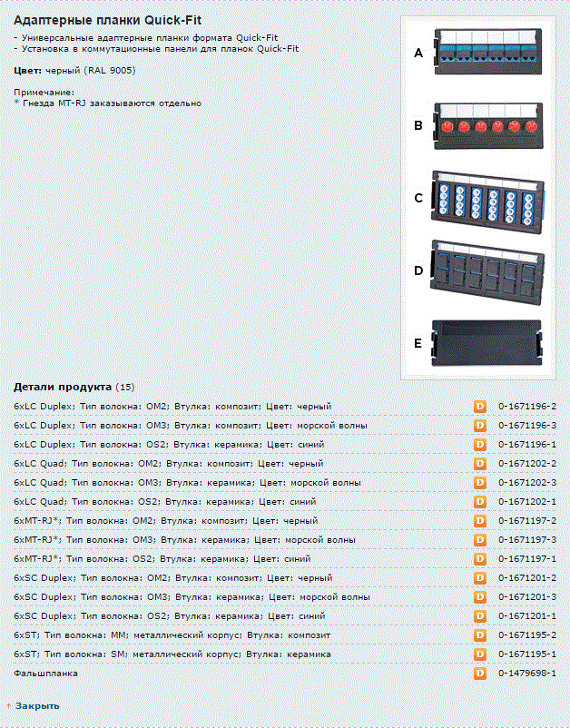Screen dimensions: 570x728
Task: Select product image B with red ST adapters
Action: [x=487, y=126]
